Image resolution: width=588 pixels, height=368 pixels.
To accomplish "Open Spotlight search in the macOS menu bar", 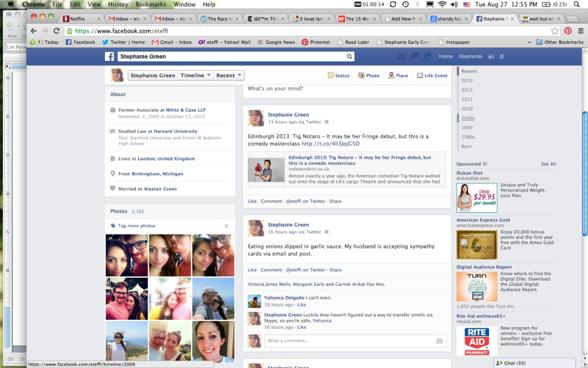I will click(x=577, y=5).
